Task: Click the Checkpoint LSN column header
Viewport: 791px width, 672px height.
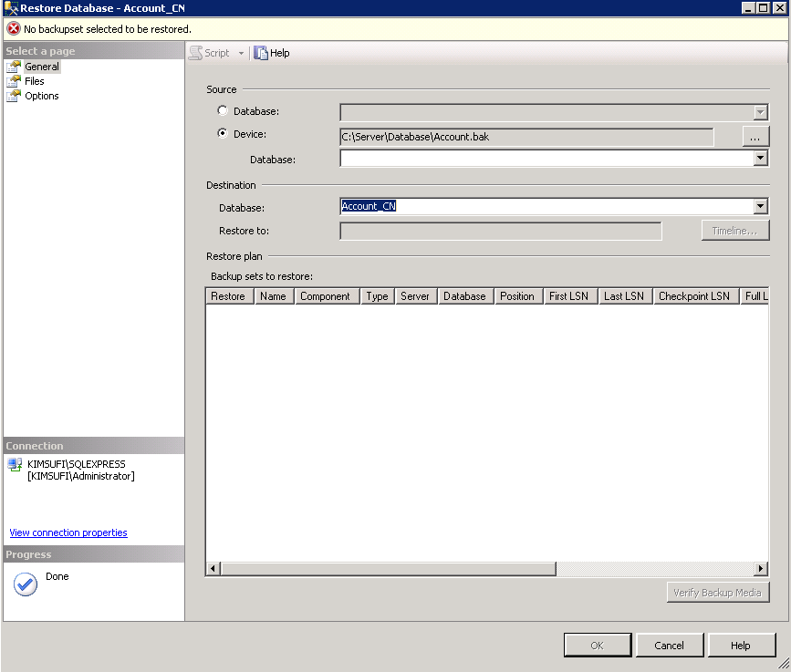Action: [x=695, y=296]
